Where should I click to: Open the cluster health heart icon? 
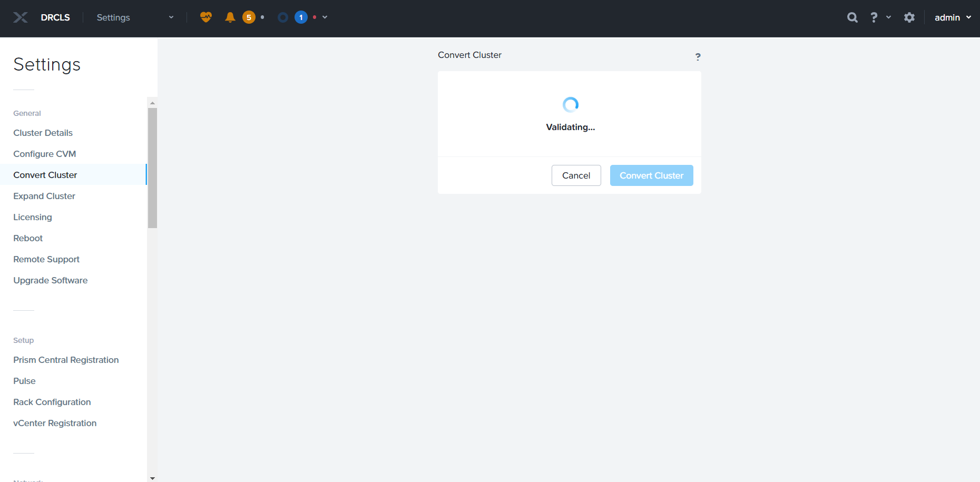pyautogui.click(x=205, y=17)
